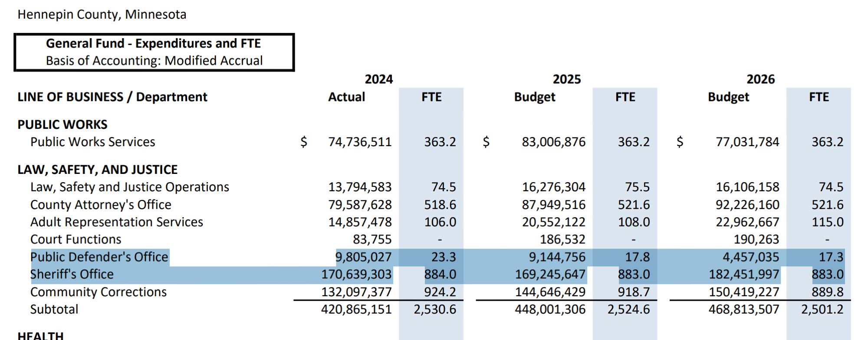Viewport: 868px width, 340px height.
Task: Click the Community Corrections row label
Action: click(98, 292)
